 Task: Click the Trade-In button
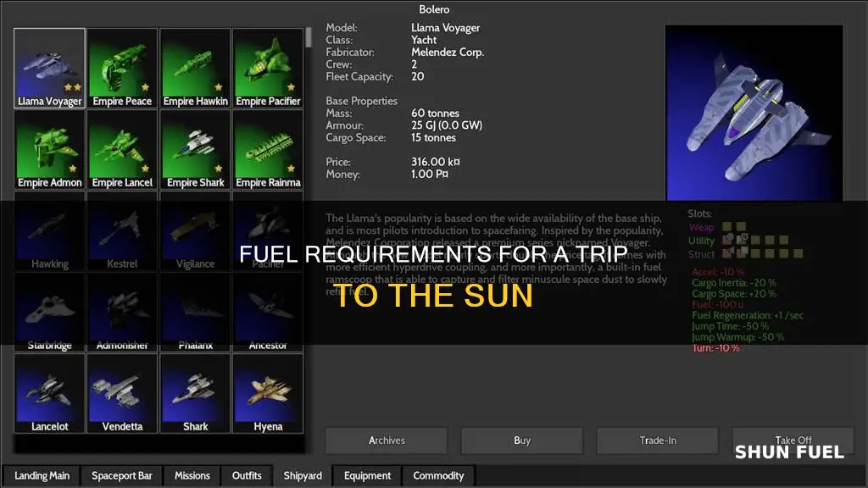click(658, 441)
